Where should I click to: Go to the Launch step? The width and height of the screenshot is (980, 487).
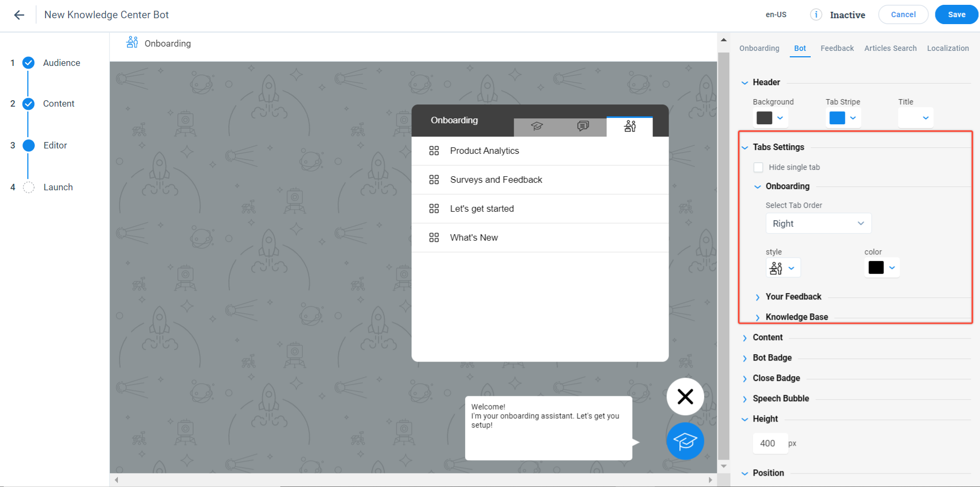58,187
